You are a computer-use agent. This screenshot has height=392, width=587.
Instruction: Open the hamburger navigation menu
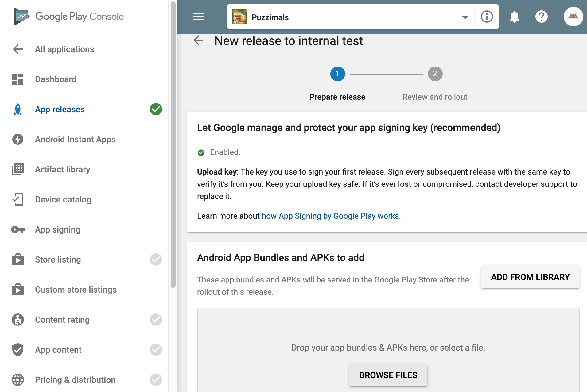pyautogui.click(x=198, y=17)
